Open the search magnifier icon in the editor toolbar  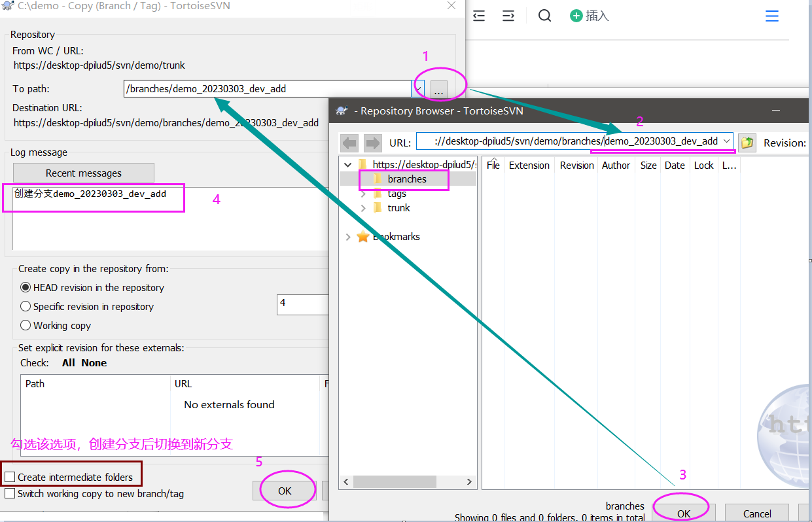544,16
